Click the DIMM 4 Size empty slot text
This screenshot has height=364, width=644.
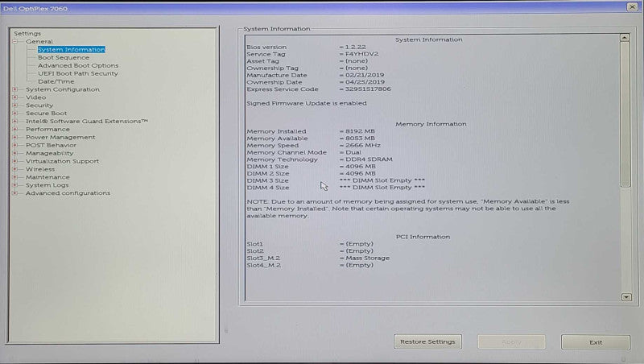pyautogui.click(x=382, y=188)
